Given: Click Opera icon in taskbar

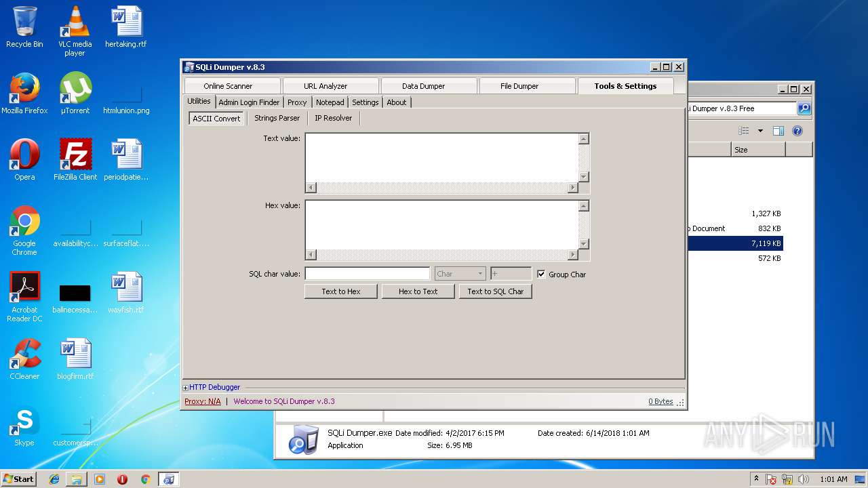Looking at the screenshot, I should 122,479.
